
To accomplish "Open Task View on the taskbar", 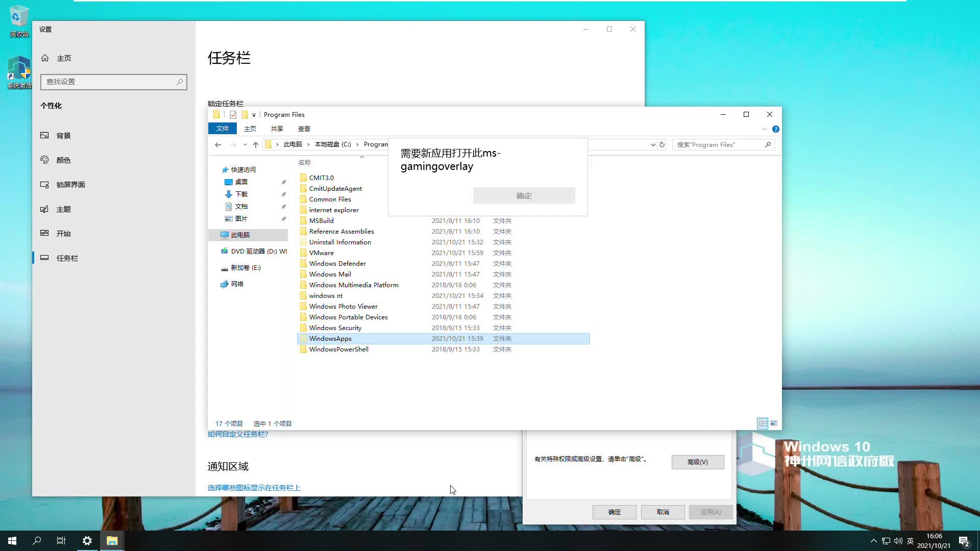I will tap(61, 541).
